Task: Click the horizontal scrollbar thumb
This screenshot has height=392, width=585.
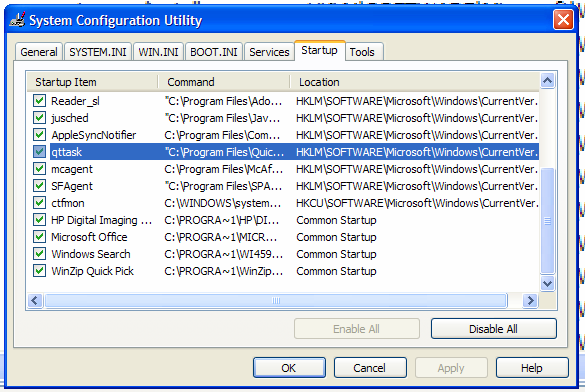Action: pyautogui.click(x=276, y=300)
